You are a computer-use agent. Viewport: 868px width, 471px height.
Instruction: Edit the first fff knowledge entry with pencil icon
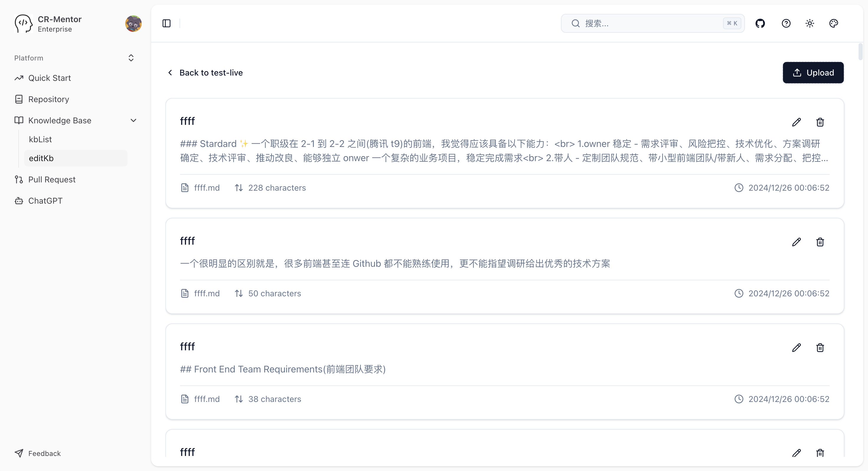tap(797, 122)
